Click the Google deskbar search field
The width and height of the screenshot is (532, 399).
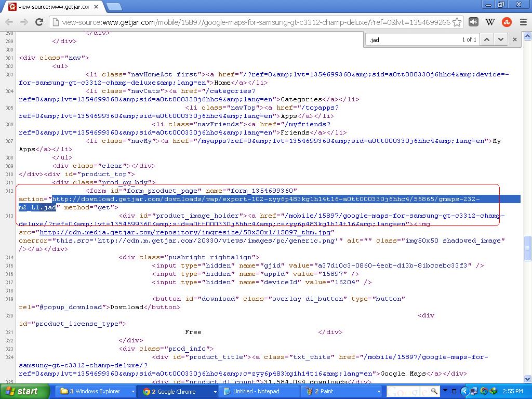[407, 391]
